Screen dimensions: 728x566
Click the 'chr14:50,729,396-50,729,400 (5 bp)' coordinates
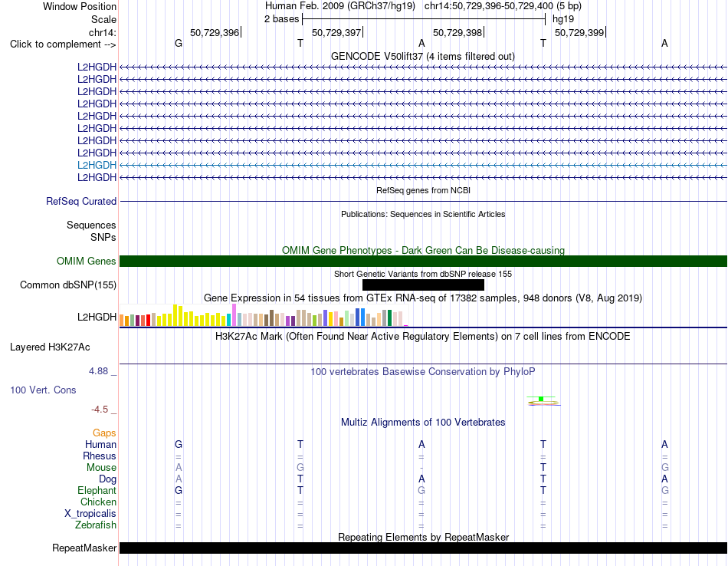pyautogui.click(x=503, y=6)
